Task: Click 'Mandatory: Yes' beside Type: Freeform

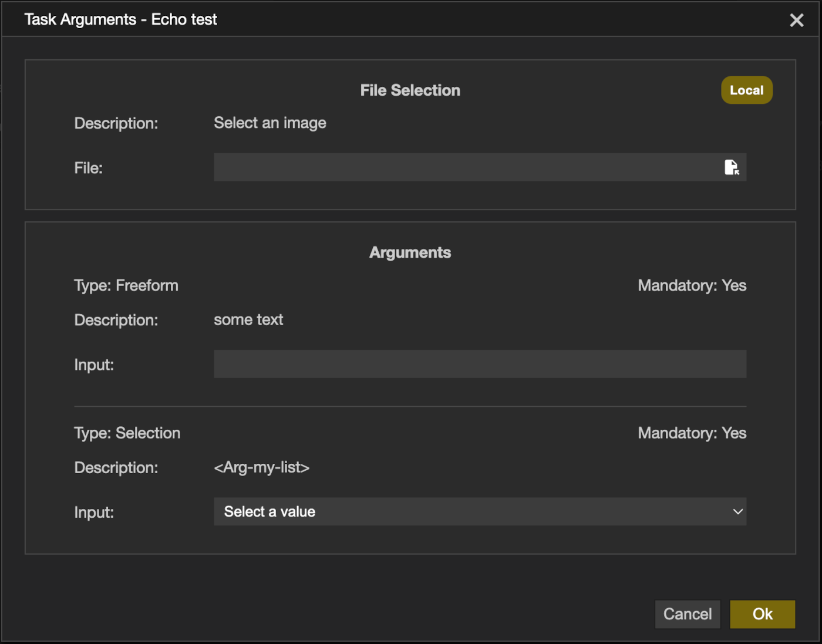Action: point(692,285)
